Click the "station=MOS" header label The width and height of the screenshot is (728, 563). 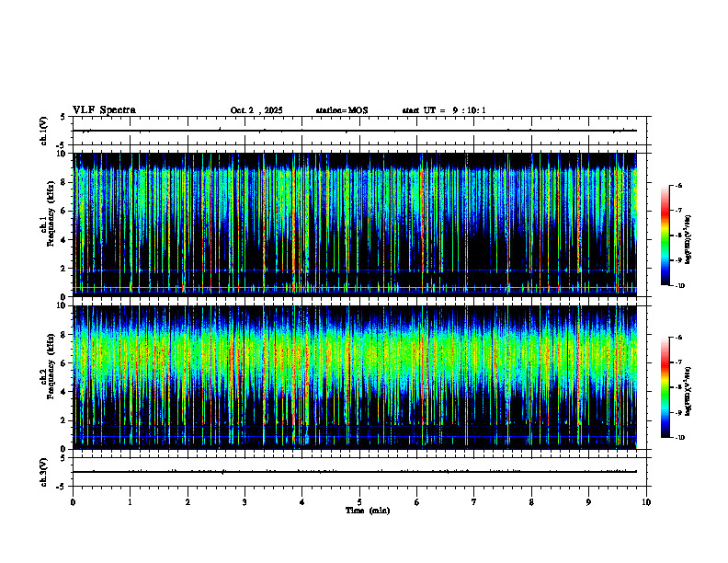click(342, 110)
